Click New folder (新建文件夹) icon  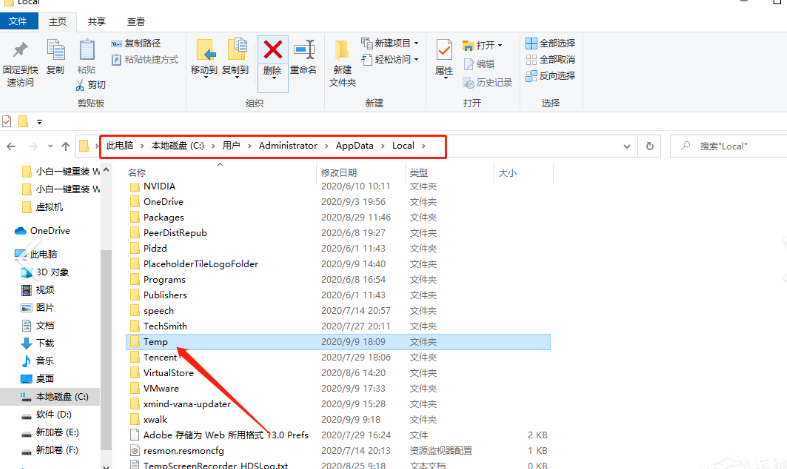[x=342, y=50]
